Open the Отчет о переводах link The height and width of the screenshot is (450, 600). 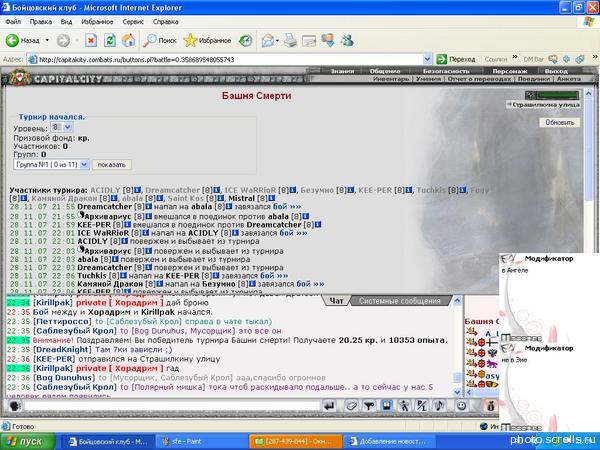click(x=479, y=79)
